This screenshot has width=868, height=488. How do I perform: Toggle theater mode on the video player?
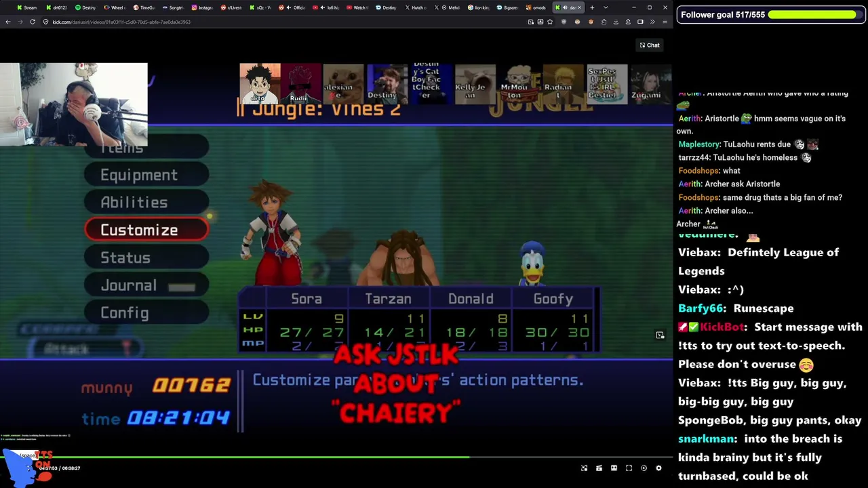click(614, 468)
